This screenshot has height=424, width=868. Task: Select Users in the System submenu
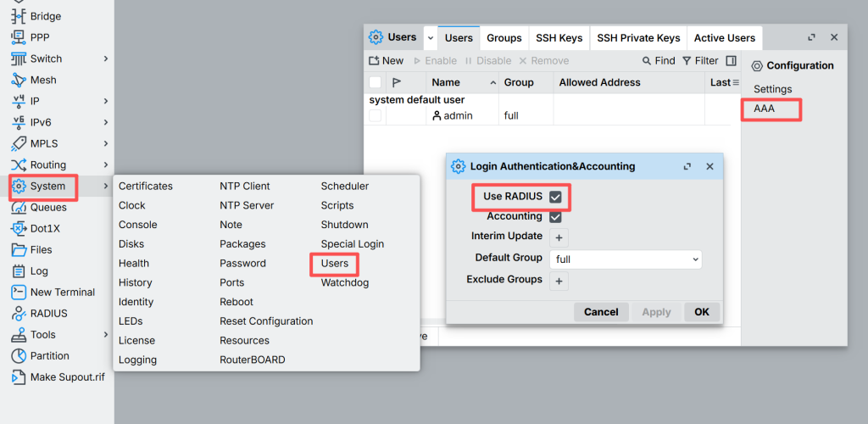pyautogui.click(x=335, y=264)
